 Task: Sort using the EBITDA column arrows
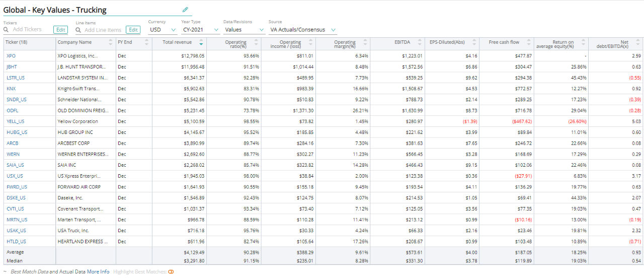pyautogui.click(x=419, y=42)
